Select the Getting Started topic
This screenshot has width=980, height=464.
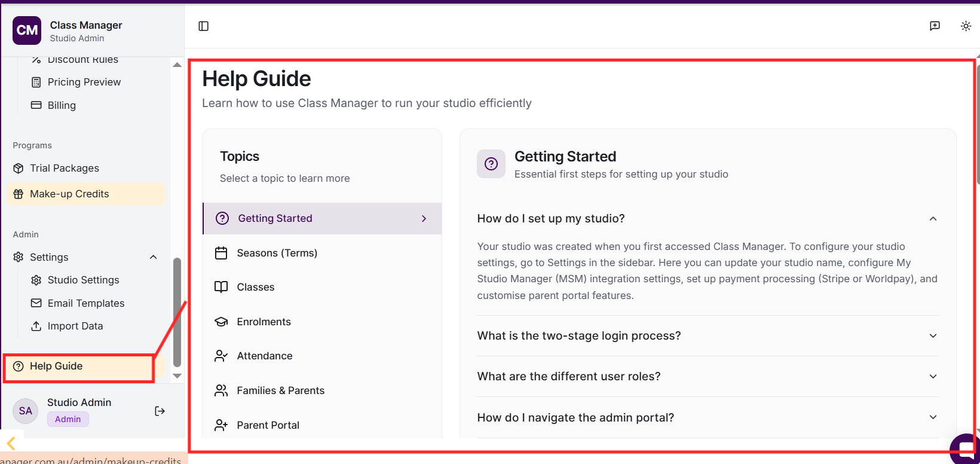(322, 219)
